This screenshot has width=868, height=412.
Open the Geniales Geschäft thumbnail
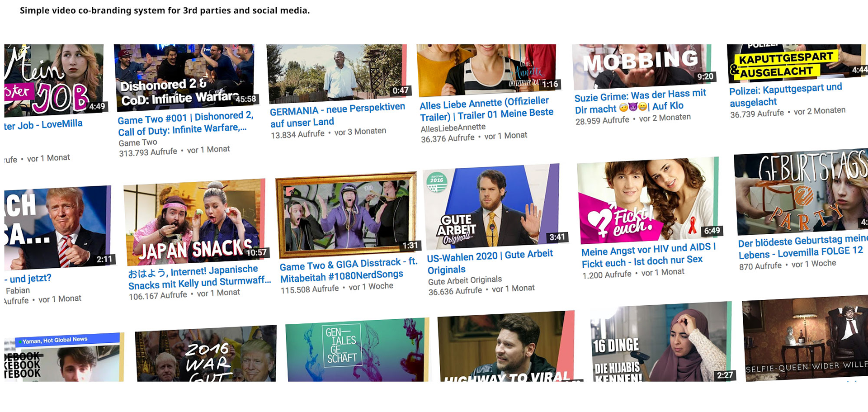click(357, 350)
